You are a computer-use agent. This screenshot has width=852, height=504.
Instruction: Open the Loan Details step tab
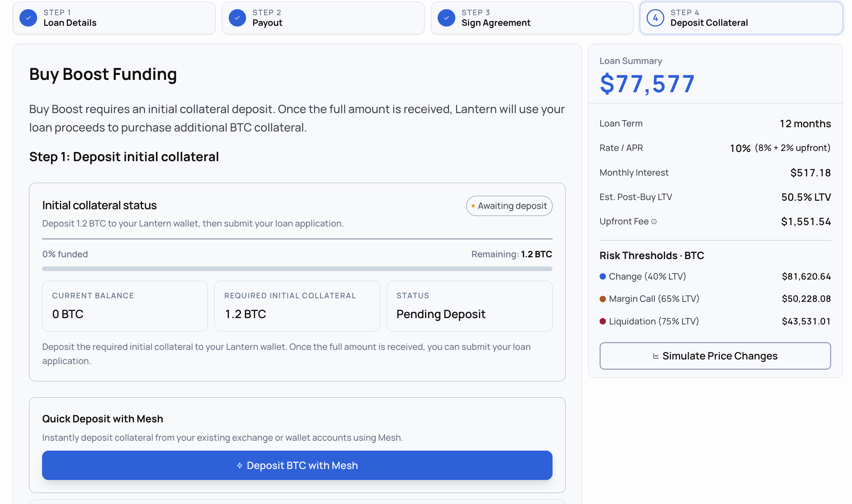pyautogui.click(x=114, y=18)
